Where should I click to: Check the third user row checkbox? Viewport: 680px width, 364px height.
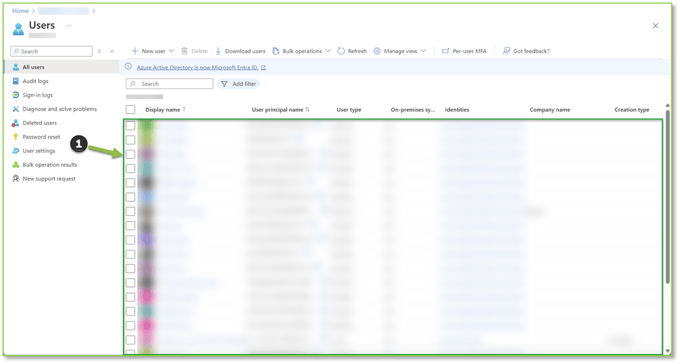tap(131, 154)
